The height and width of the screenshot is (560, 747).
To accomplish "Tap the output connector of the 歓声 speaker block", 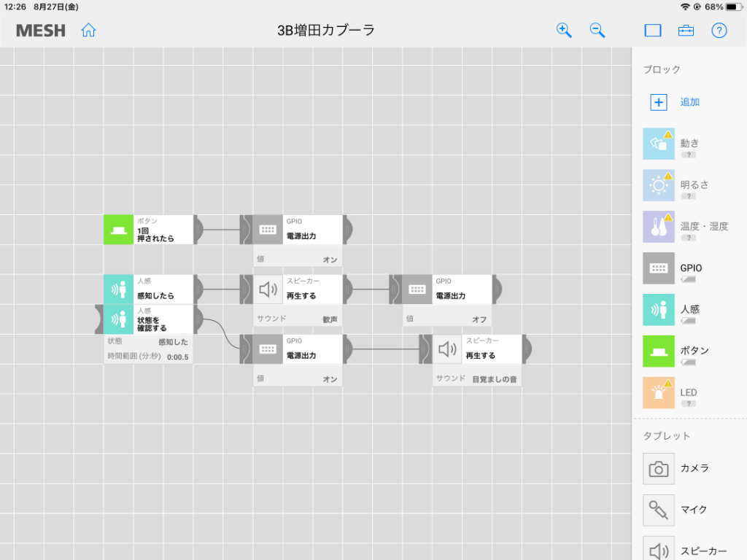I will [x=348, y=289].
